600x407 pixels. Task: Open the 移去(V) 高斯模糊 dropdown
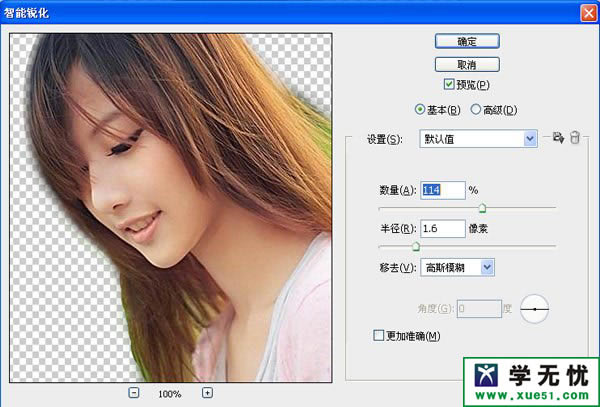(x=457, y=267)
